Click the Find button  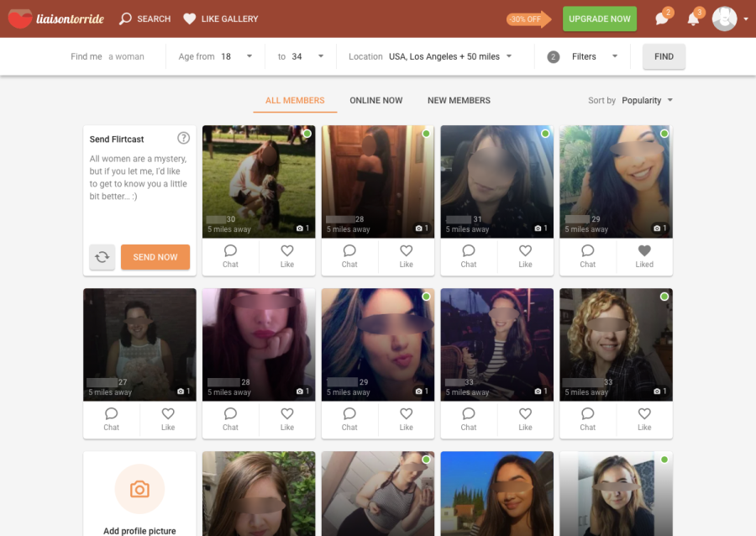click(664, 56)
